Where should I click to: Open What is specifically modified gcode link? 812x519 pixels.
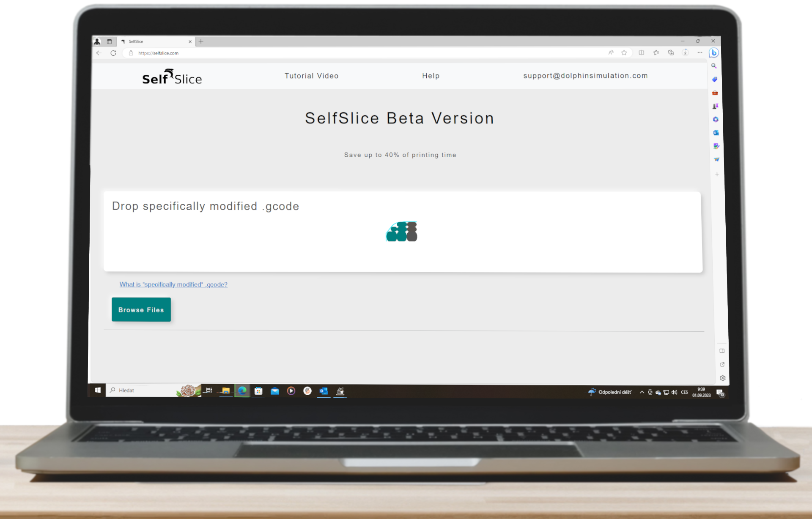pyautogui.click(x=173, y=284)
